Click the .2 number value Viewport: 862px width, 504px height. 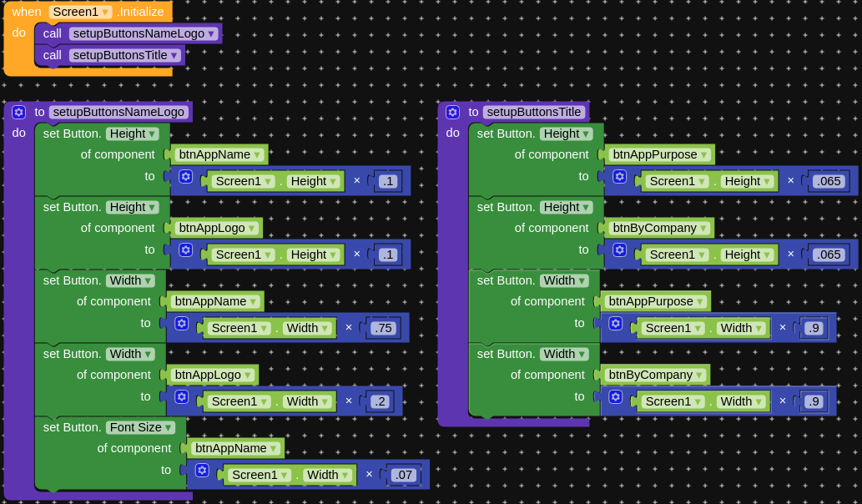381,401
